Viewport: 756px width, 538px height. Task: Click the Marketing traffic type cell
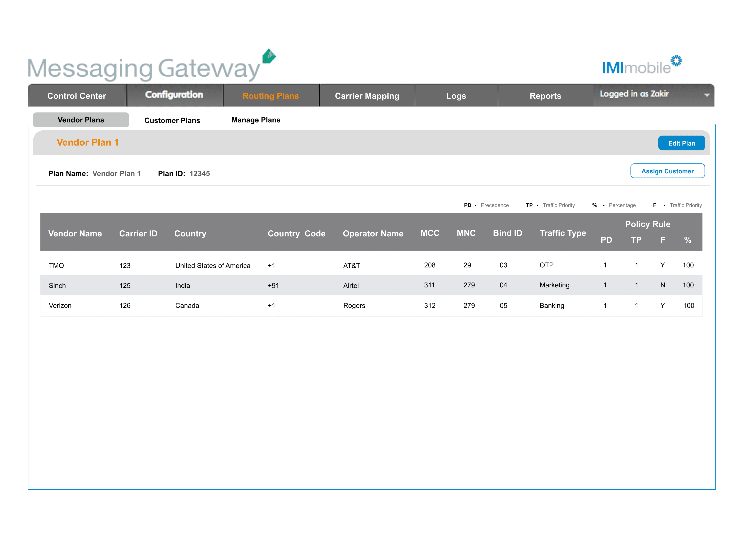click(554, 285)
